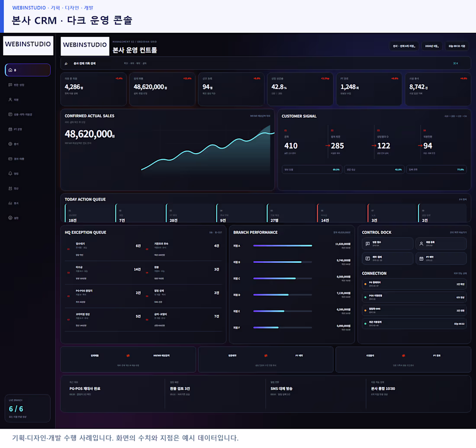Open the 교차지점 정산 5건 exception row
476x448 pixels.
tap(104, 320)
